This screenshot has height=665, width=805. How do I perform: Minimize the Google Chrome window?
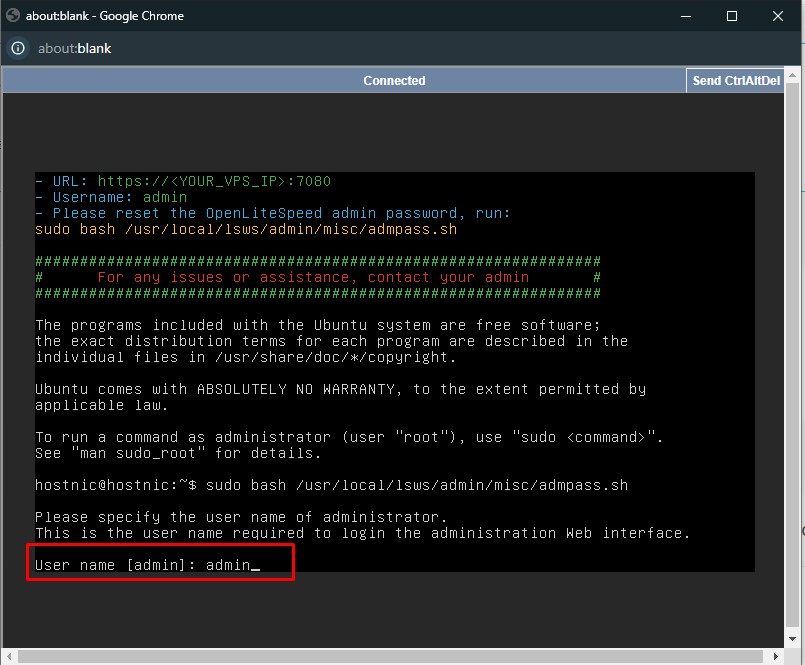pyautogui.click(x=686, y=16)
